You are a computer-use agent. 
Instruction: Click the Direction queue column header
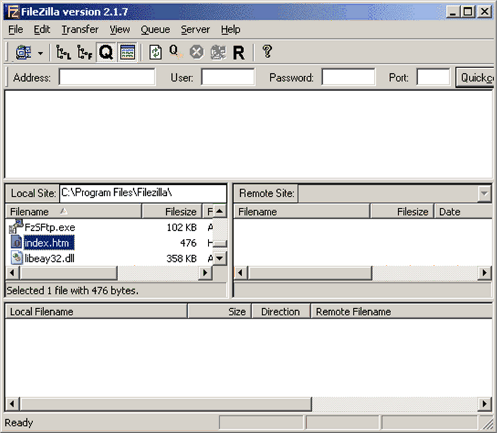coord(281,311)
